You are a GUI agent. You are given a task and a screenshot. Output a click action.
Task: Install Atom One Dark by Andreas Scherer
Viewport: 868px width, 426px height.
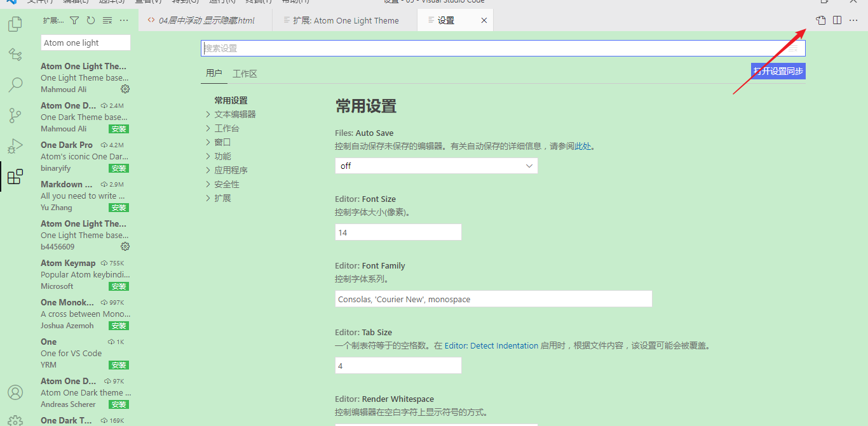click(x=119, y=404)
